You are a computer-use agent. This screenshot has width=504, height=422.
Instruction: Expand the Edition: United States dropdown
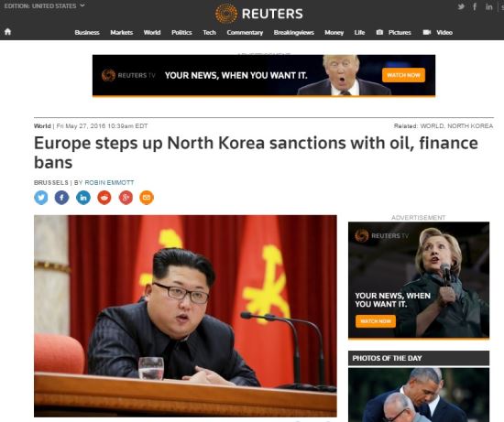[x=44, y=5]
